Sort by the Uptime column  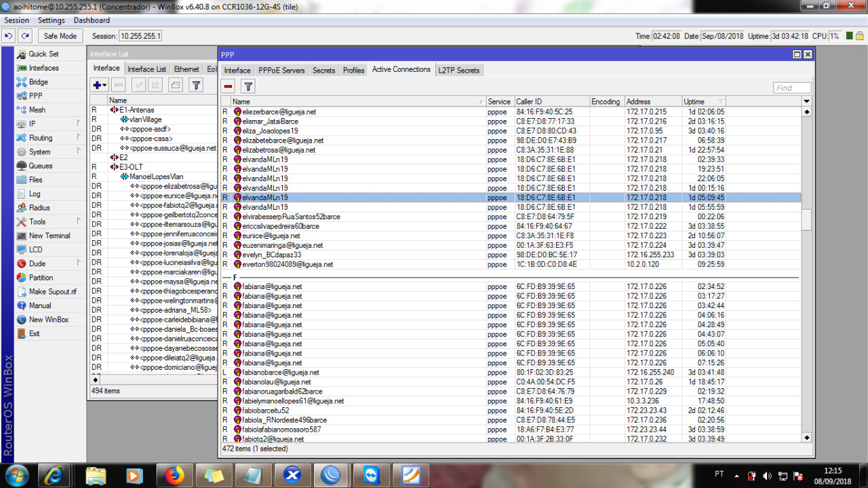point(704,102)
